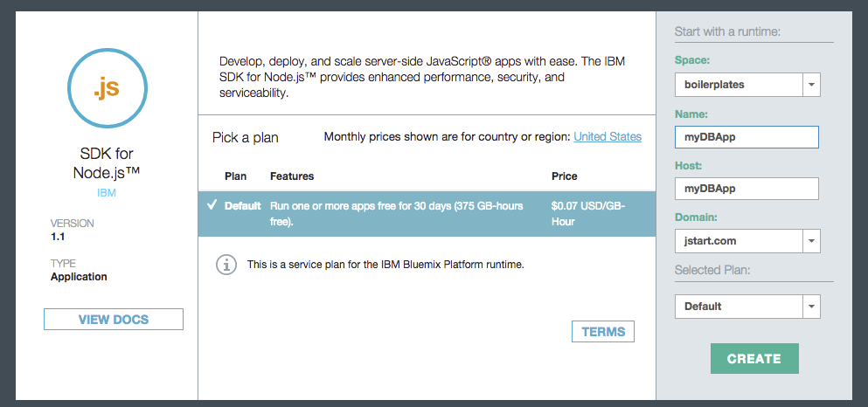Expand the Selected Plan dropdown arrow
This screenshot has width=868, height=407.
point(812,307)
